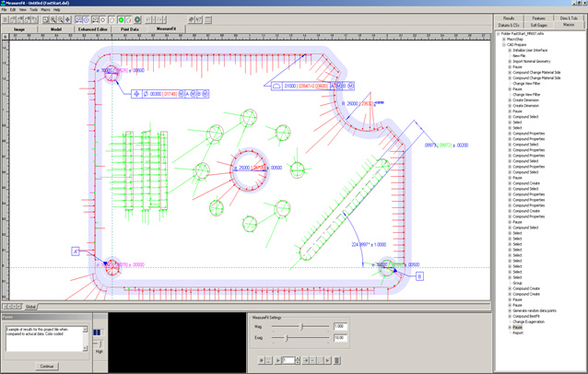Click the orange-blue arc toolbar icon
This screenshot has width=588, height=374.
click(128, 20)
